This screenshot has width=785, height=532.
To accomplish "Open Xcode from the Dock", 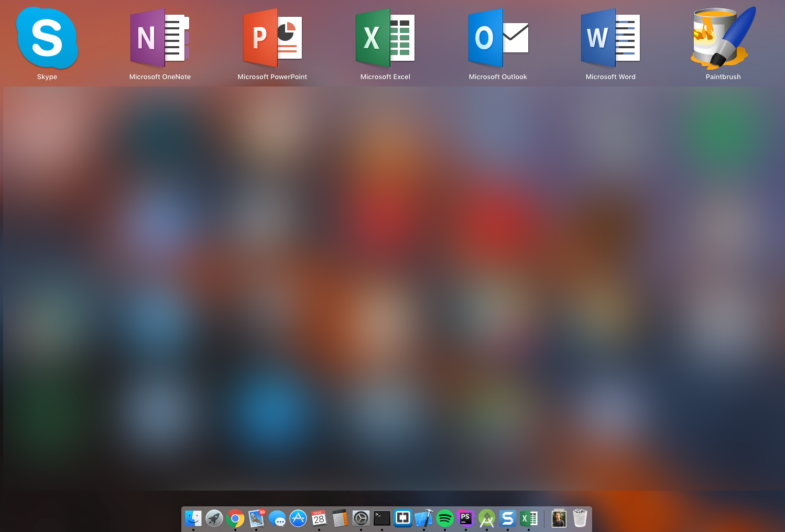I will click(x=424, y=518).
